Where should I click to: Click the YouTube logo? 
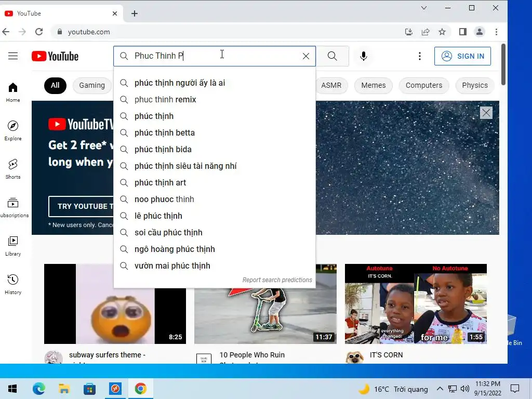[x=55, y=56]
